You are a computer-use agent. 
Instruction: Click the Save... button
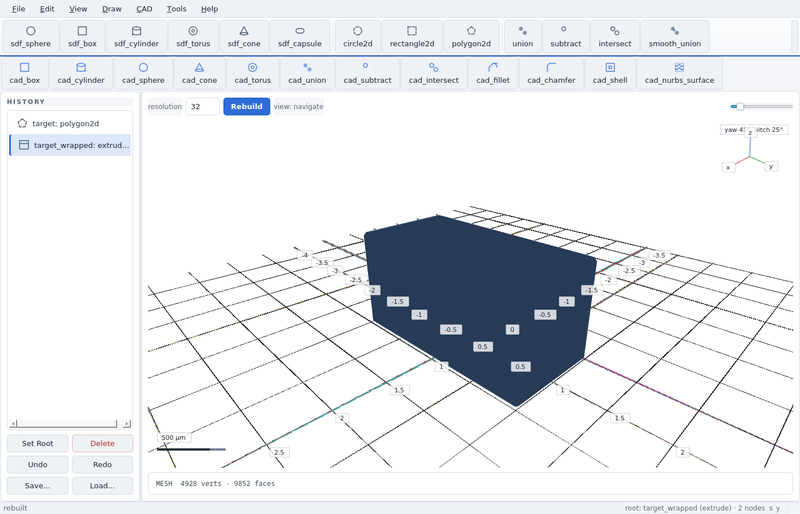(x=37, y=485)
